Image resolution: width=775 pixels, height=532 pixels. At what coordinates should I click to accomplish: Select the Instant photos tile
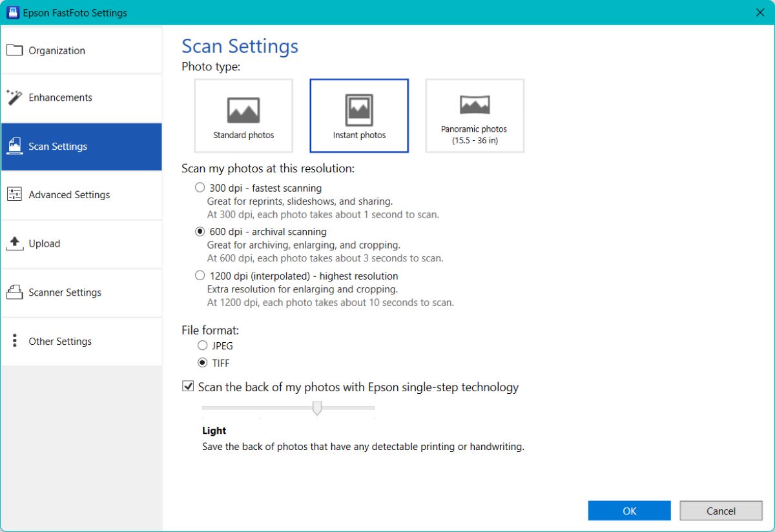point(359,116)
